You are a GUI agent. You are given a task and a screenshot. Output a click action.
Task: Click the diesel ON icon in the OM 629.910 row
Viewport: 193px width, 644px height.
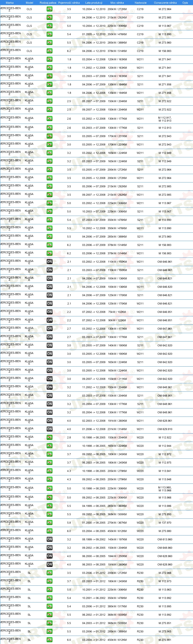coord(50,429)
